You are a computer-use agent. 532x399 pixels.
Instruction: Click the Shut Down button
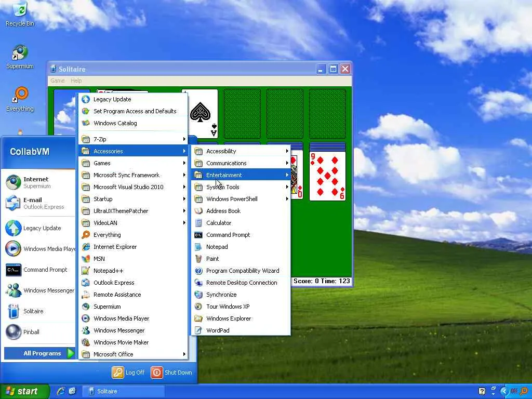[171, 372]
